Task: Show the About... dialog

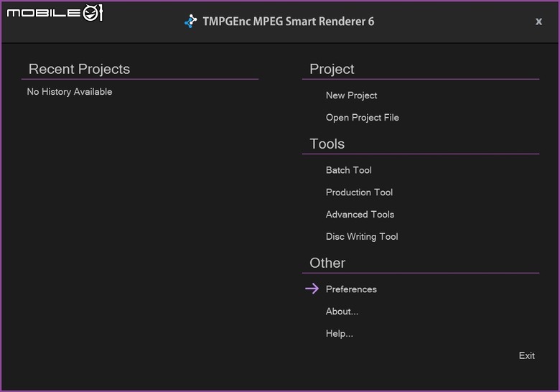Action: pyautogui.click(x=342, y=312)
